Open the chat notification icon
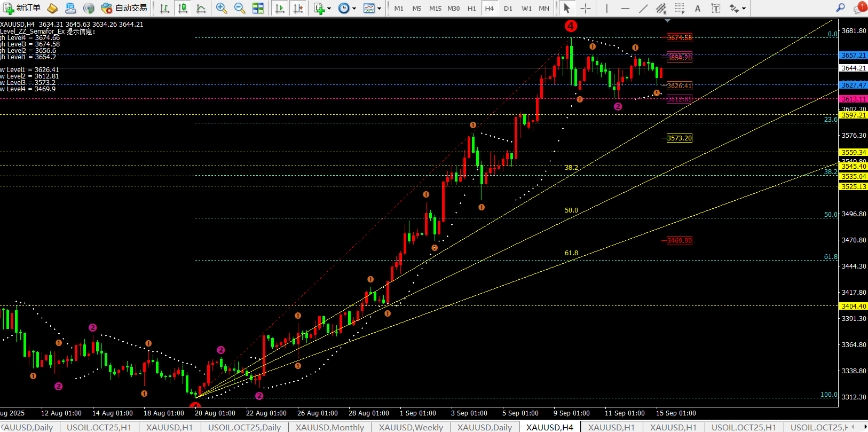 (859, 7)
